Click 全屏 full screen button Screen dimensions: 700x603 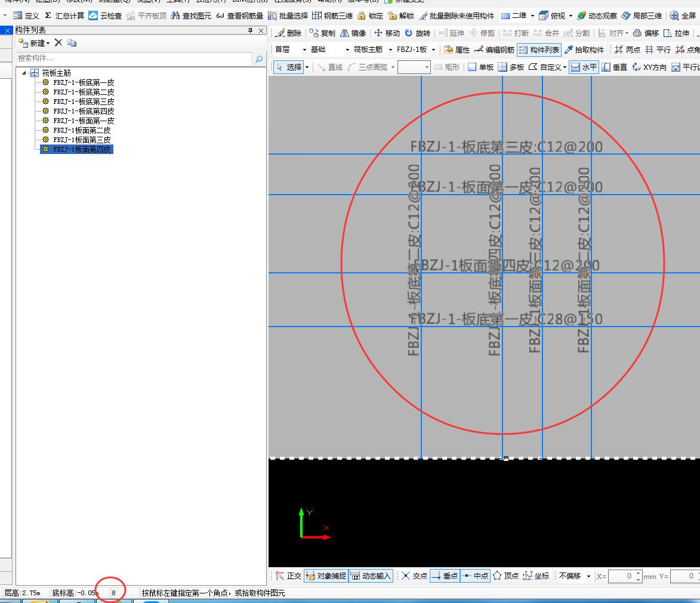(x=683, y=16)
